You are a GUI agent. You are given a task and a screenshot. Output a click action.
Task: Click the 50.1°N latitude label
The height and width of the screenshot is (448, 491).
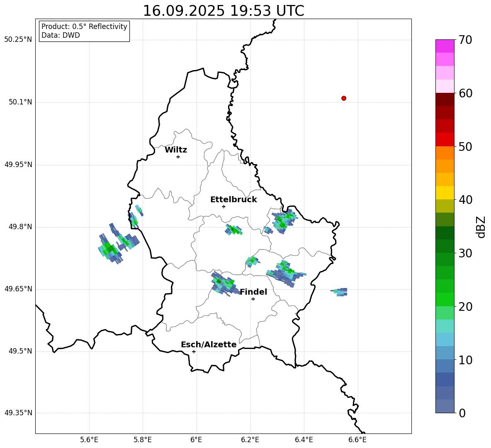coord(20,102)
